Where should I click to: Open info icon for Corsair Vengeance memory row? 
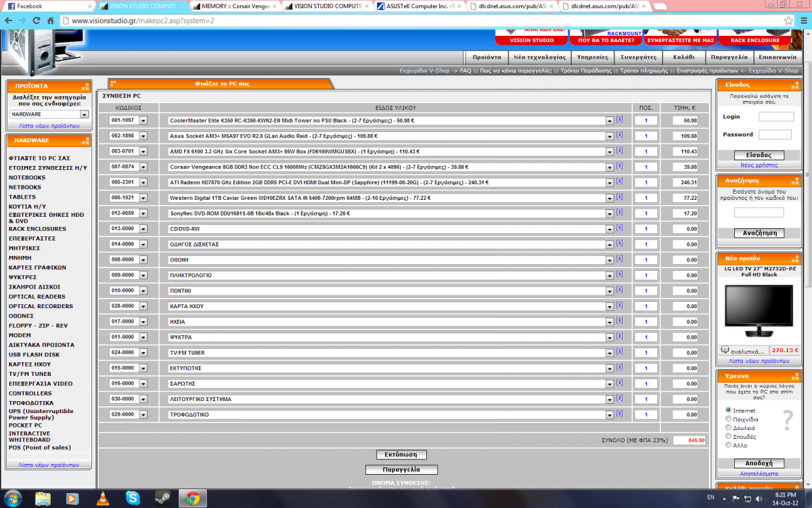619,167
